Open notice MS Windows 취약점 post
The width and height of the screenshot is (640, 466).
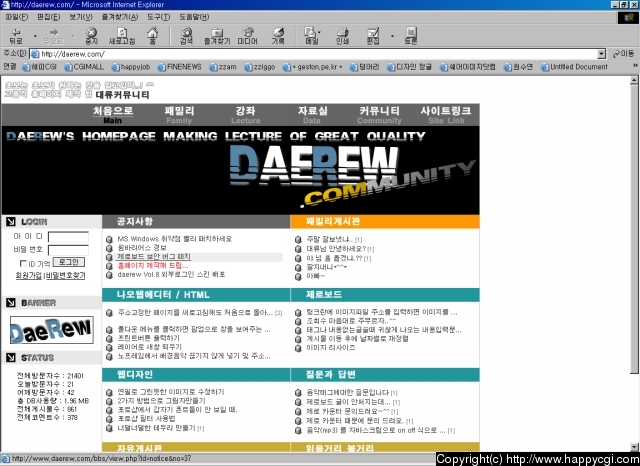click(174, 239)
